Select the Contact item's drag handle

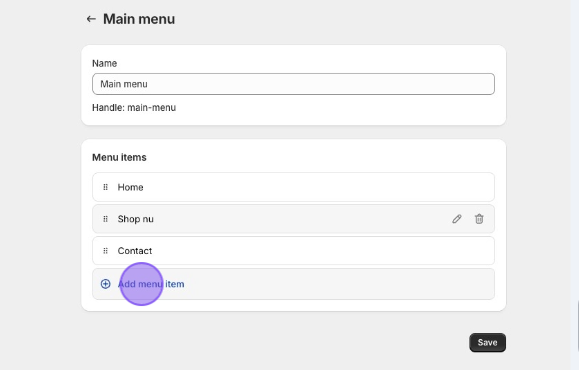pos(105,251)
